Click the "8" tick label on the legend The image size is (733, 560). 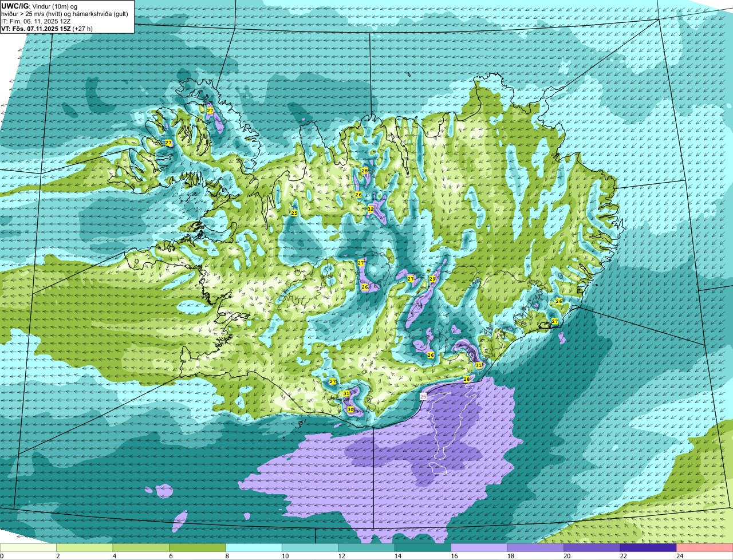point(227,555)
